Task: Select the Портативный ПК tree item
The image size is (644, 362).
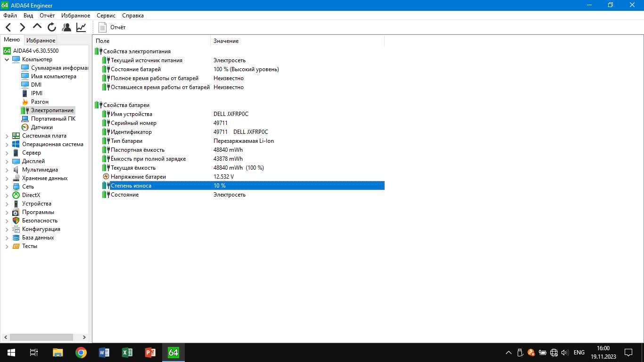Action: click(x=48, y=119)
